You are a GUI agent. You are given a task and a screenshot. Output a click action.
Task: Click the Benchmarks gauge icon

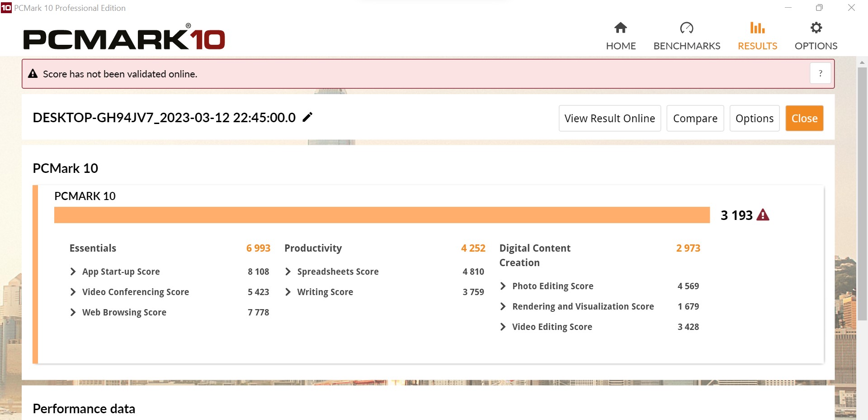[687, 28]
